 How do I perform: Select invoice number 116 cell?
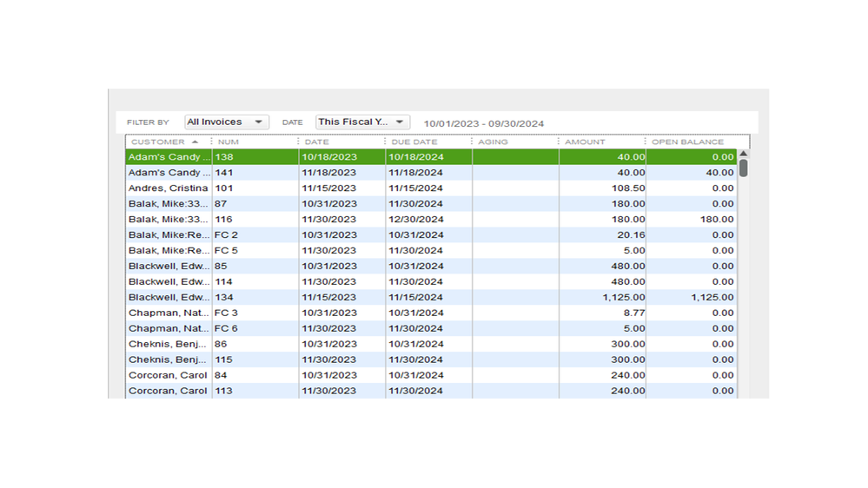pyautogui.click(x=255, y=219)
